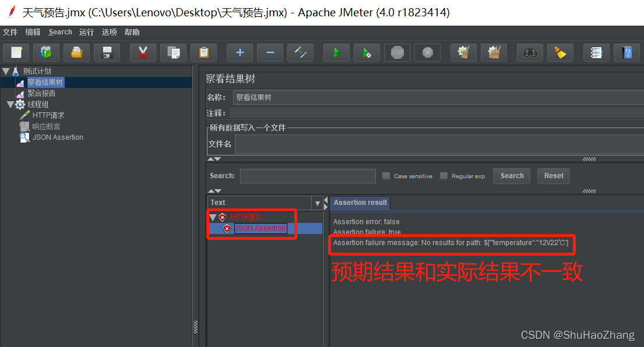Click the Reset button
The height and width of the screenshot is (347, 644).
(x=554, y=176)
